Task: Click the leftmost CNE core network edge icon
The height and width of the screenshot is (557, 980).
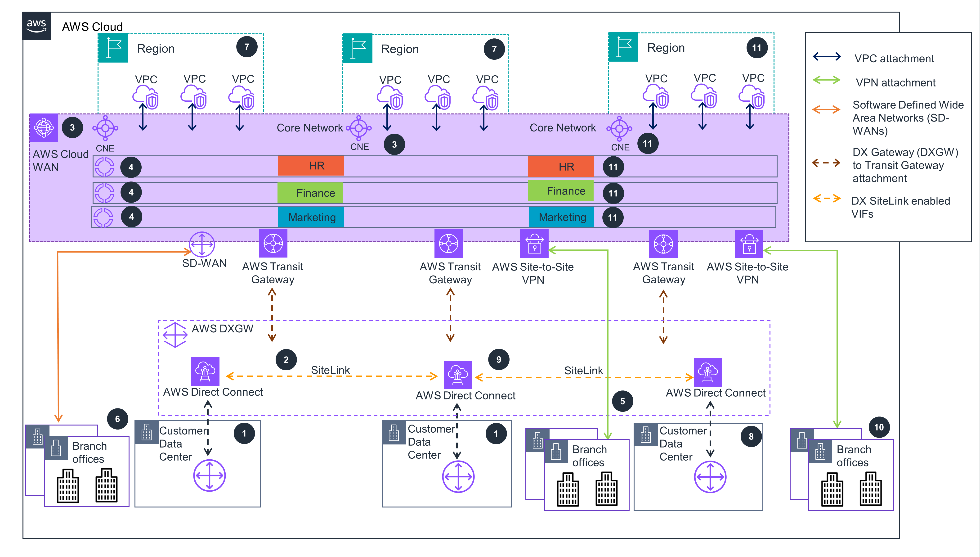Action: coord(106,128)
